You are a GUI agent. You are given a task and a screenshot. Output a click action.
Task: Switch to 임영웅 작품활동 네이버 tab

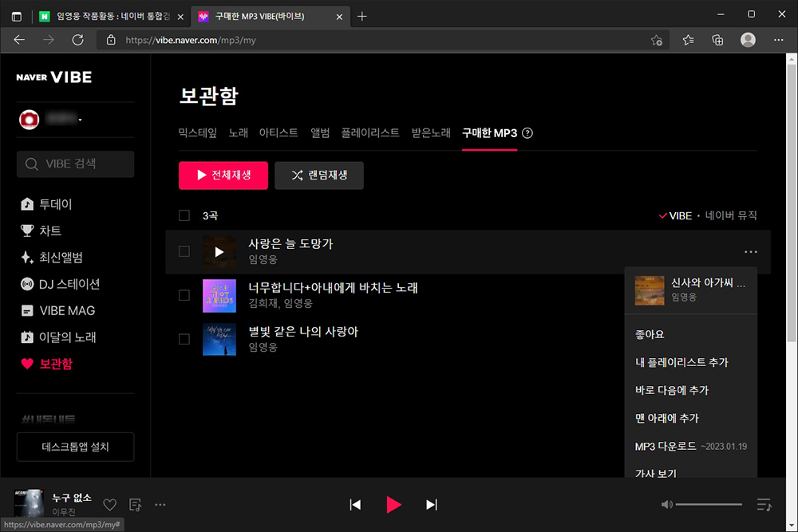click(112, 16)
